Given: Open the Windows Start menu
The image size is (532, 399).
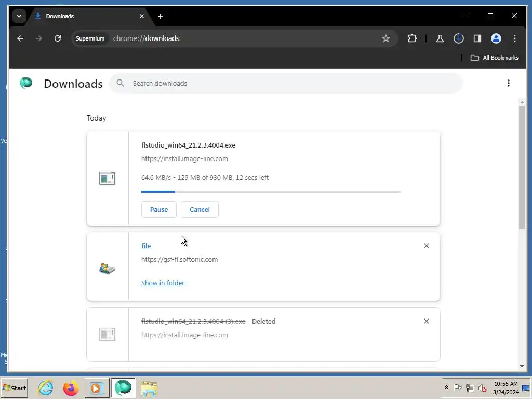Looking at the screenshot, I should [x=14, y=388].
